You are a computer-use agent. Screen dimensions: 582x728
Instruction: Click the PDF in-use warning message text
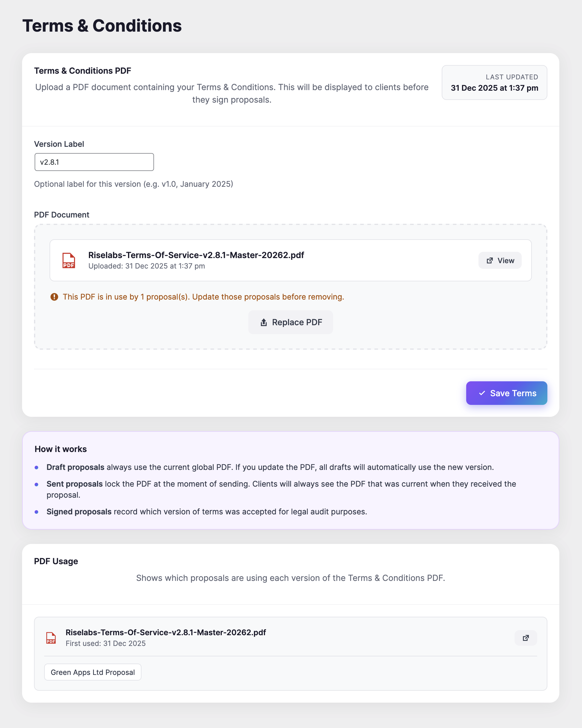(203, 297)
